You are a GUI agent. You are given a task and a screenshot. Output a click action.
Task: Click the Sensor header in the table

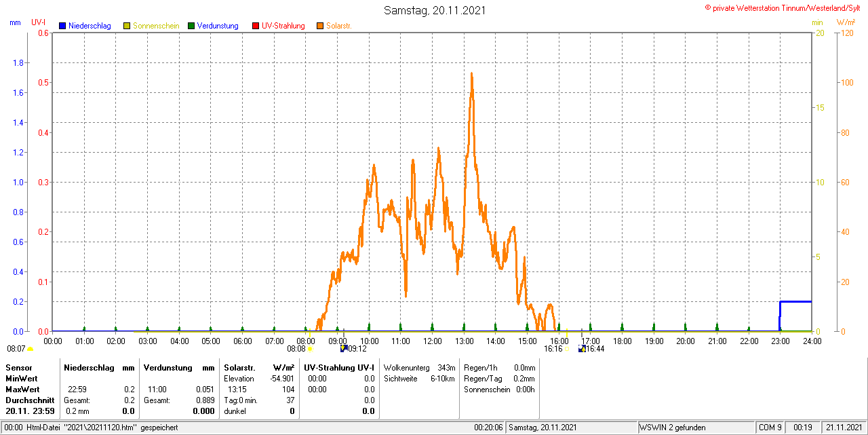pyautogui.click(x=18, y=367)
